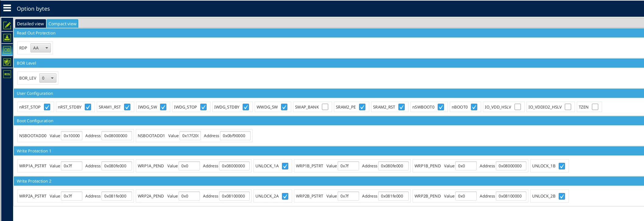
Task: Click the Write Protection 1 header
Action: [x=329, y=151]
